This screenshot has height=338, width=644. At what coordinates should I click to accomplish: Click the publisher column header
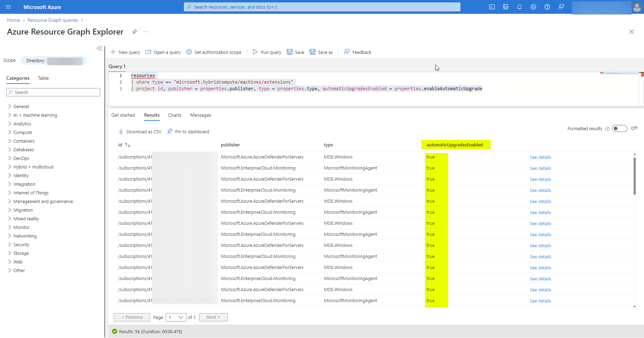click(230, 145)
